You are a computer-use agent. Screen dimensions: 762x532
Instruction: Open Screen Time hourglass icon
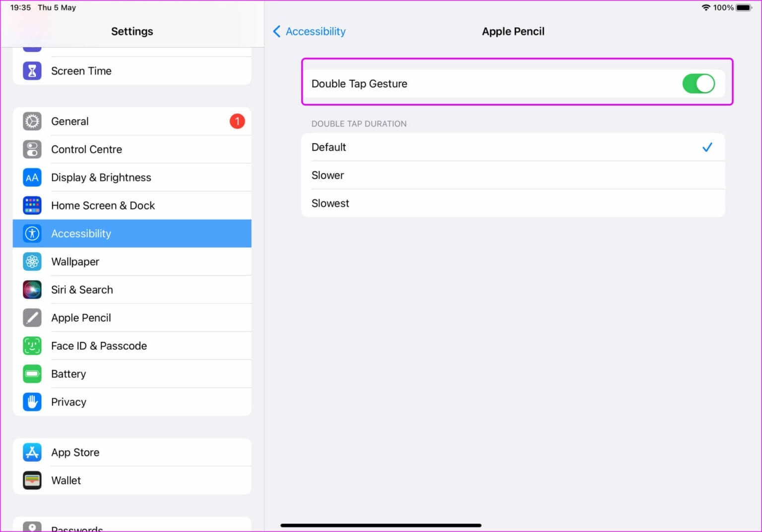pyautogui.click(x=32, y=71)
